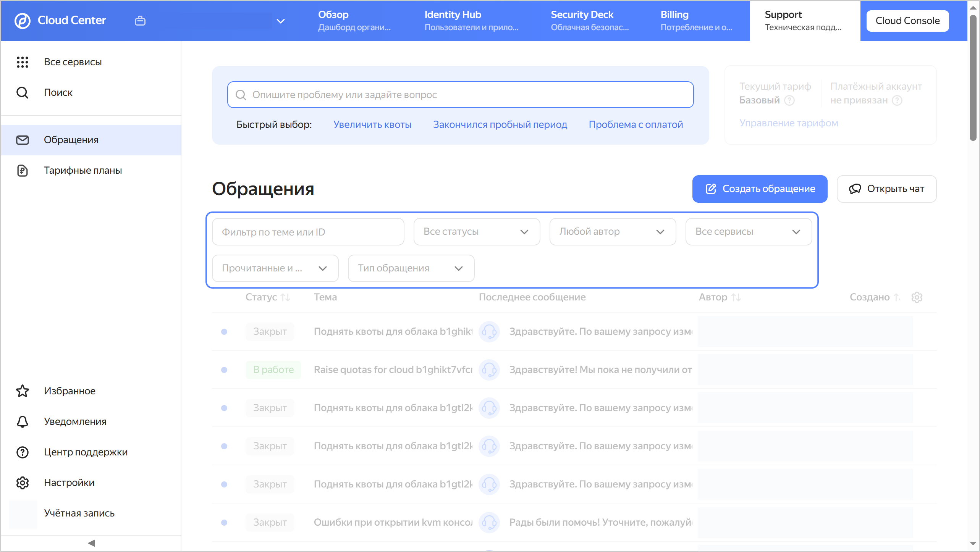
Task: Expand the Request type dropdown
Action: point(411,268)
